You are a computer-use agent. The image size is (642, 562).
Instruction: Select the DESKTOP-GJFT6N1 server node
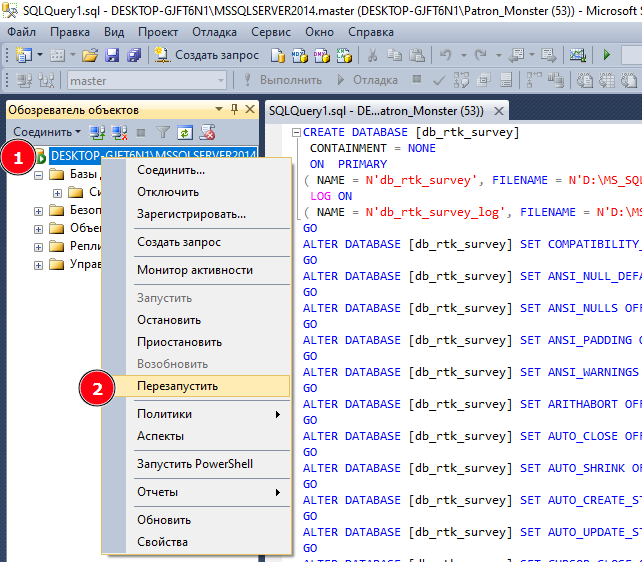153,156
